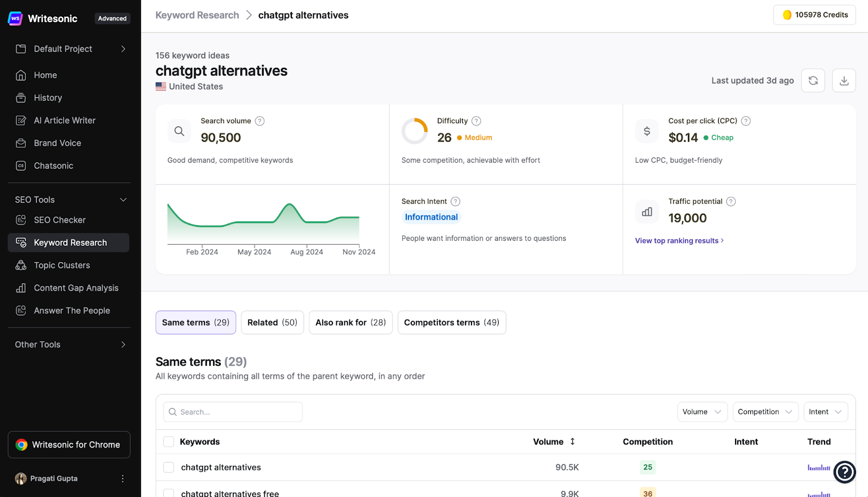The image size is (868, 497).
Task: Click the Trend column header
Action: [x=819, y=442]
